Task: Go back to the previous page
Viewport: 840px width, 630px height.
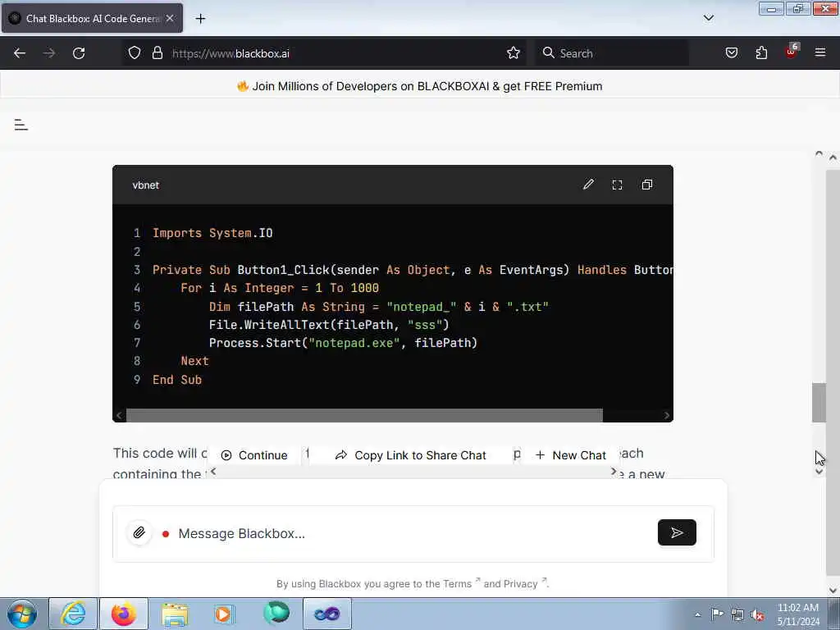Action: 20,53
